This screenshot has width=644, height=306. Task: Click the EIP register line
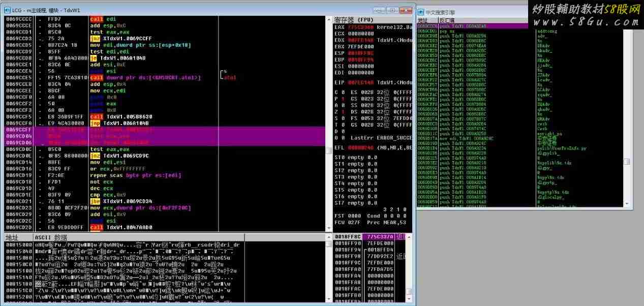[374, 82]
